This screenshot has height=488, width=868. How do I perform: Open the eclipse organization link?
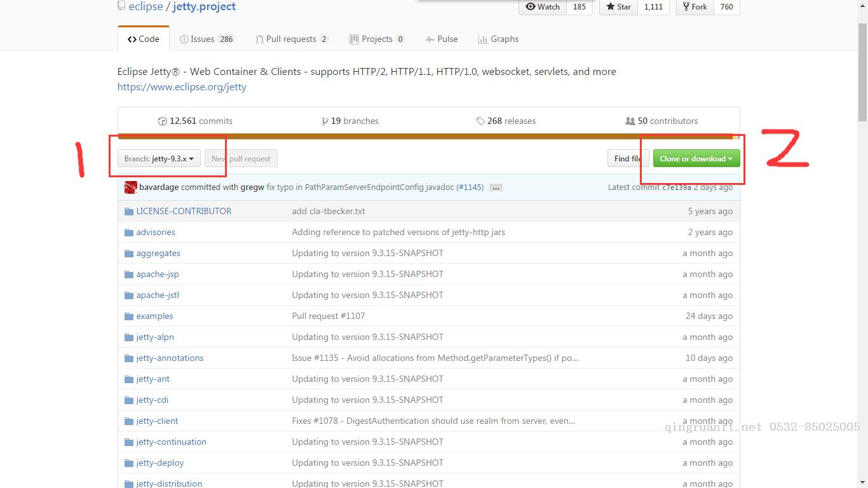pyautogui.click(x=146, y=6)
